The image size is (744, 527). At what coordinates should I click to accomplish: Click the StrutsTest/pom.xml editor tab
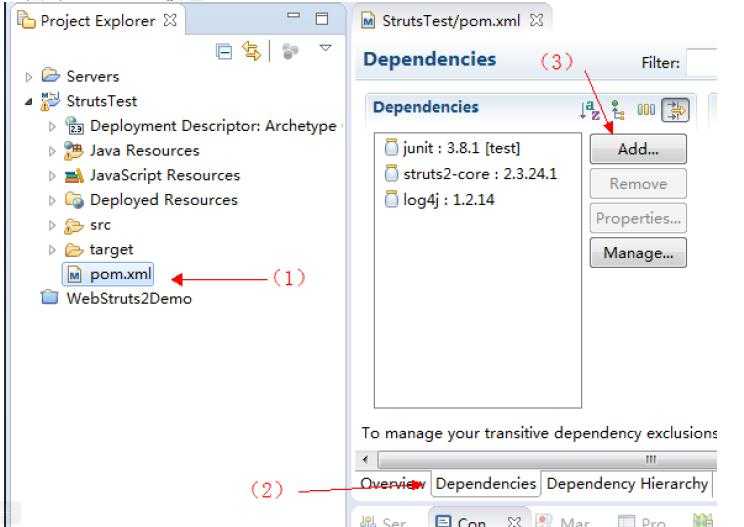point(451,21)
